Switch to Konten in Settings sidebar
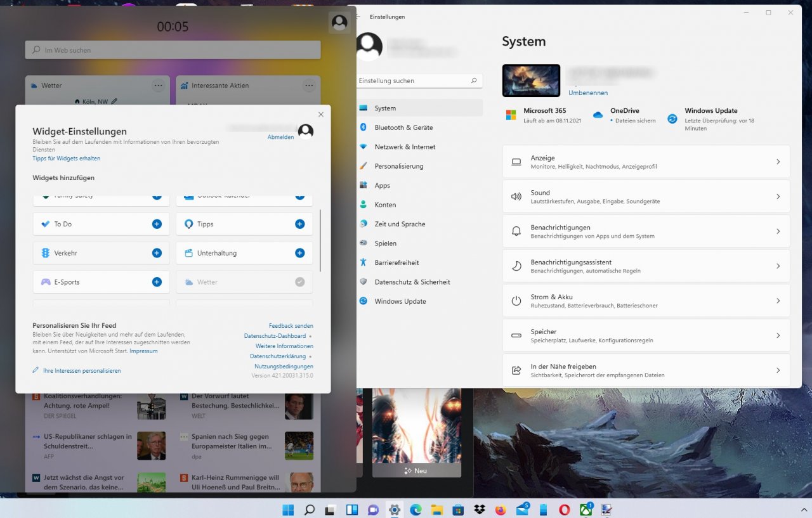Viewport: 812px width, 518px height. coord(419,205)
